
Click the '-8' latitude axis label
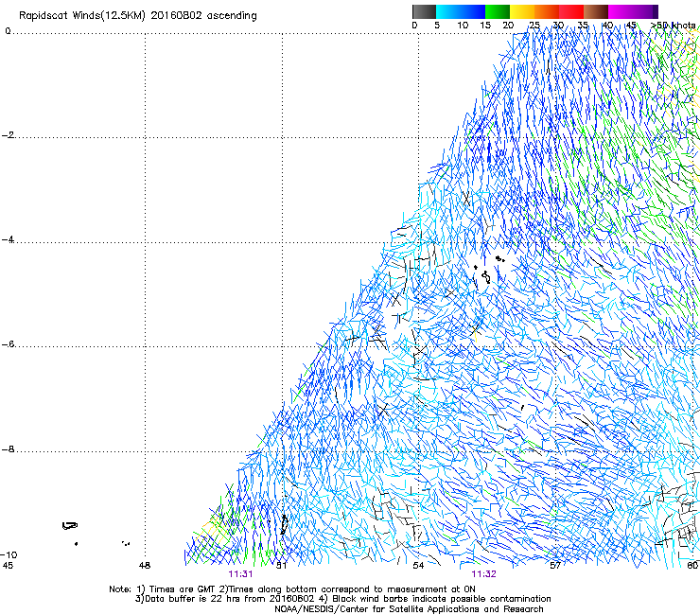[x=8, y=449]
